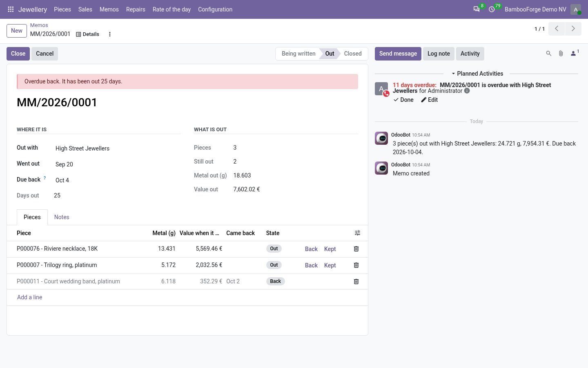Delete the Trilogy ring line
The image size is (588, 368).
coord(356,265)
